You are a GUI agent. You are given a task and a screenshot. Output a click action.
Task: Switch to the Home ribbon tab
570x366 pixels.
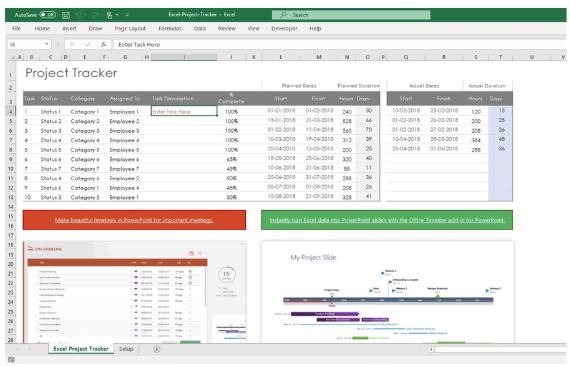click(x=42, y=28)
